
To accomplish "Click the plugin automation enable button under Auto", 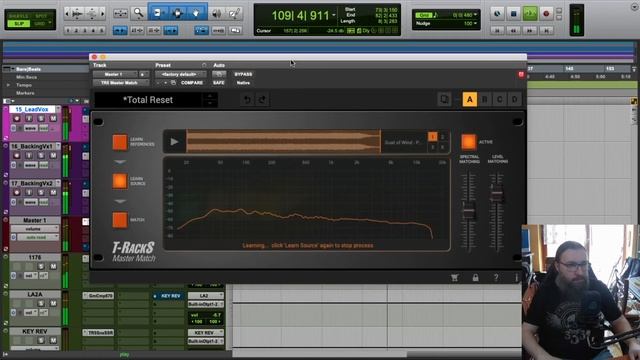I will pyautogui.click(x=219, y=74).
